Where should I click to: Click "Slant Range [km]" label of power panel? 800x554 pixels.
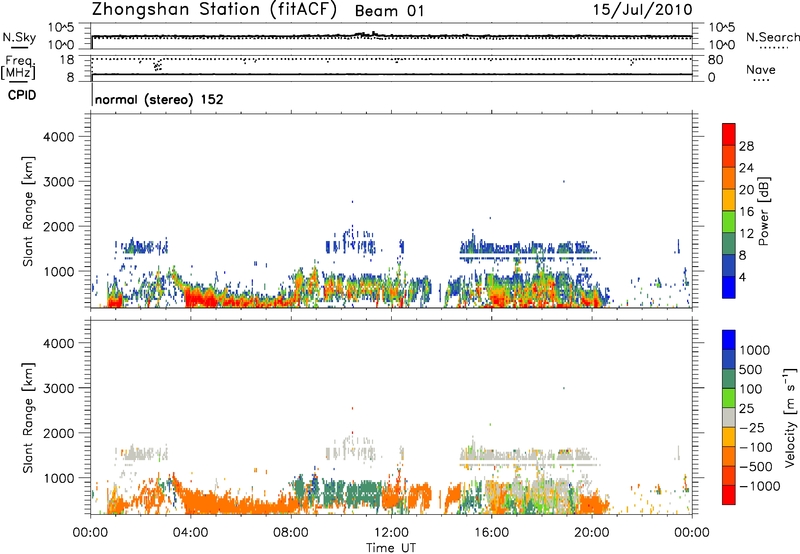point(28,211)
